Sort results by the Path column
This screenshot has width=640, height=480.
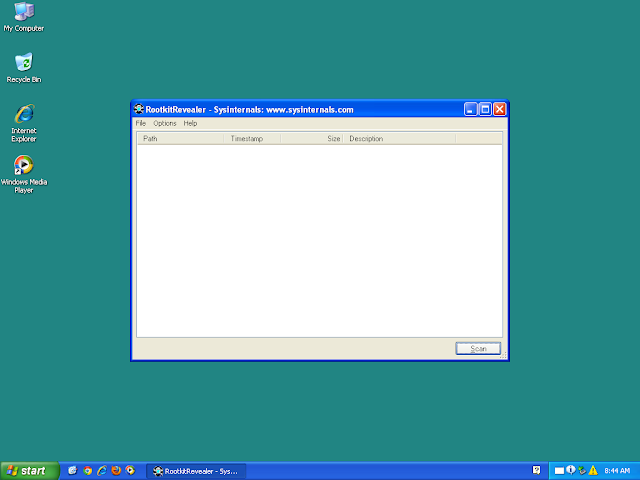pyautogui.click(x=180, y=139)
